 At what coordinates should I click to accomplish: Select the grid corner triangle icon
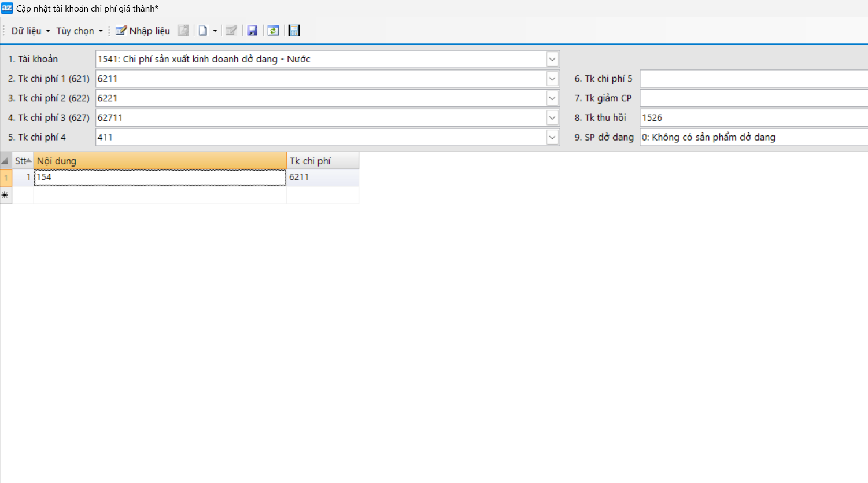coord(5,161)
